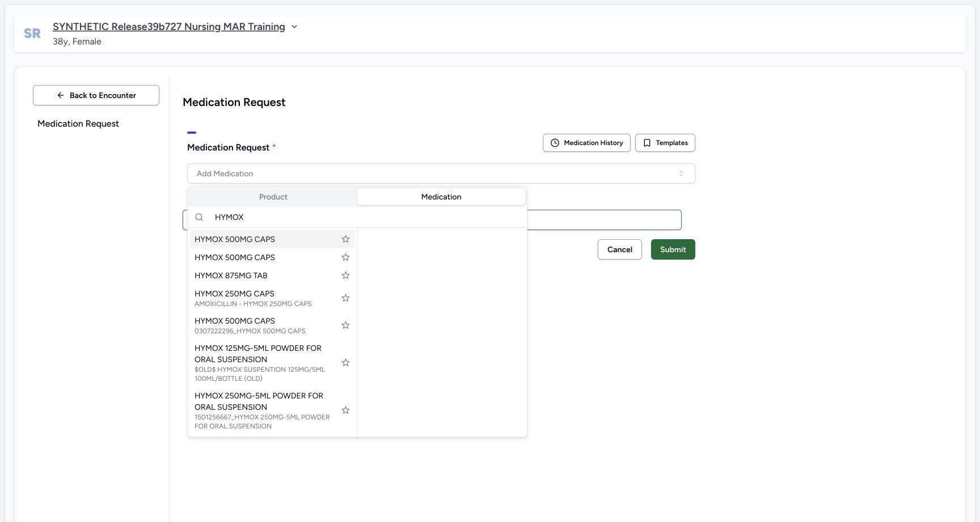Star the HYMOX 250MG-5ML powder suspension entry
980x522 pixels.
pyautogui.click(x=345, y=410)
